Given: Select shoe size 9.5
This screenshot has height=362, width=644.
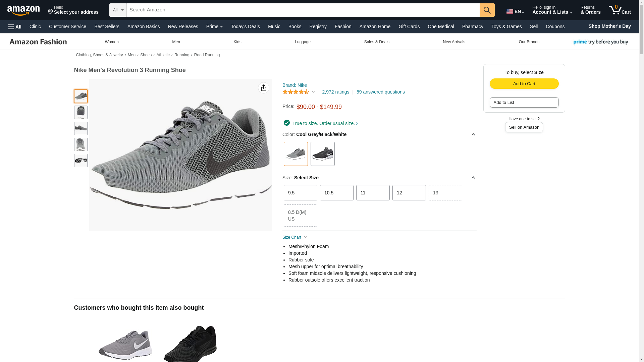Looking at the screenshot, I should (301, 193).
